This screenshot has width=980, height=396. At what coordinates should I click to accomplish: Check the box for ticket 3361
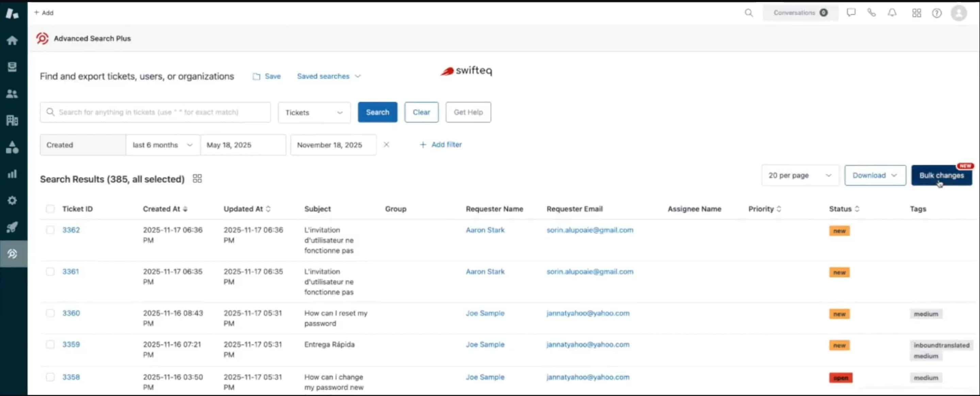[50, 271]
